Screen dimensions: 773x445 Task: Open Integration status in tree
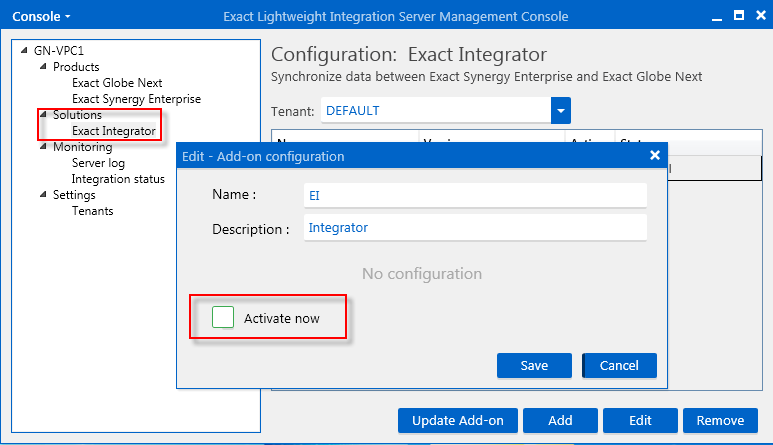[118, 179]
